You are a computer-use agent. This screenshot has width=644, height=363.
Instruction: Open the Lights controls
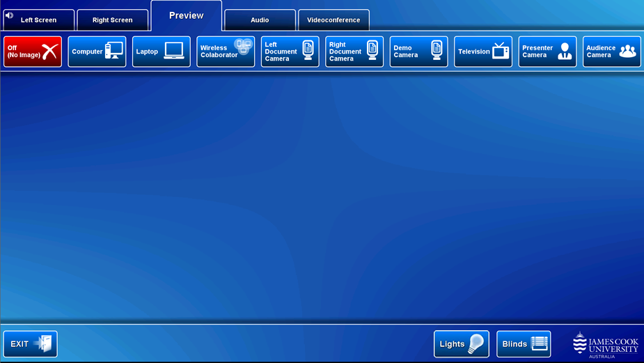click(x=461, y=343)
